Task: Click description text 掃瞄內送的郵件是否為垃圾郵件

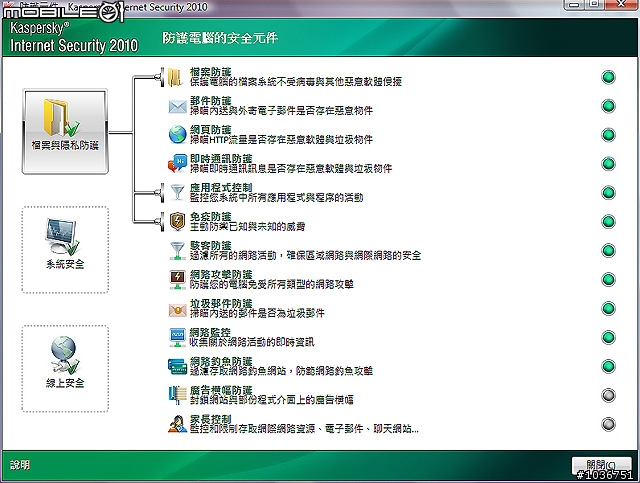Action: [x=257, y=313]
